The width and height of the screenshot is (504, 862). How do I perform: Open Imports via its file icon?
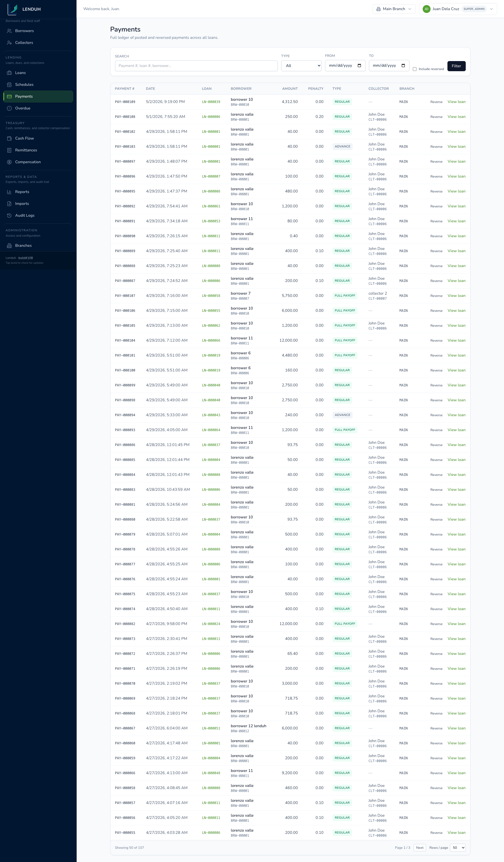pos(9,203)
